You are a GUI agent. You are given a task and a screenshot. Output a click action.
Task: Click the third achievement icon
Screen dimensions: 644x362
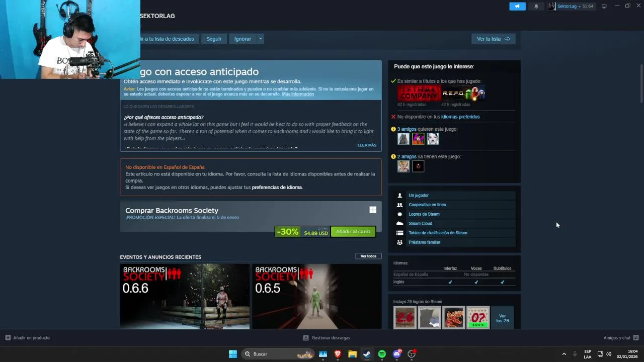click(454, 318)
